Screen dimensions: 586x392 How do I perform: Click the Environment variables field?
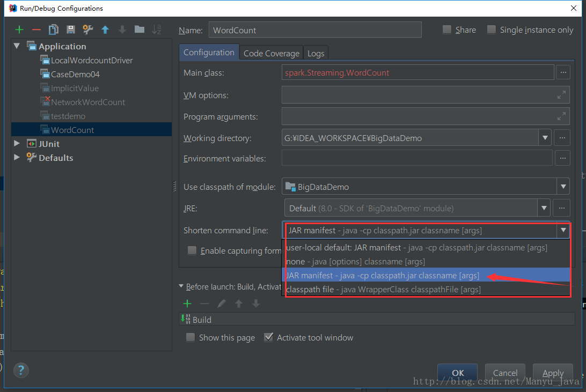pyautogui.click(x=417, y=158)
